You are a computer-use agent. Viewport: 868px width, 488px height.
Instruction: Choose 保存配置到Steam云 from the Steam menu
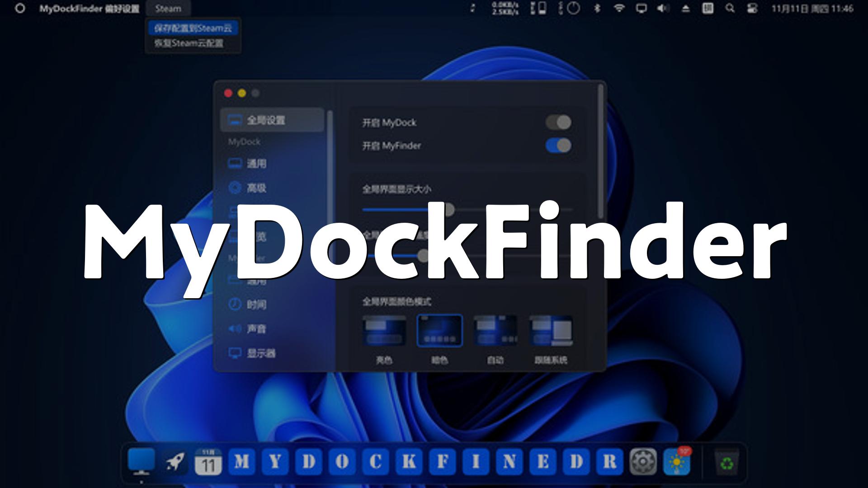tap(193, 28)
